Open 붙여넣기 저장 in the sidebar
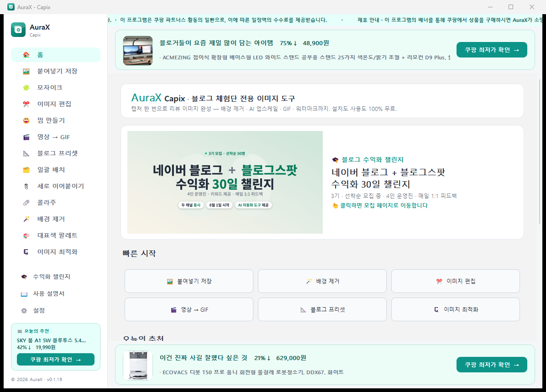The image size is (546, 392). (56, 71)
